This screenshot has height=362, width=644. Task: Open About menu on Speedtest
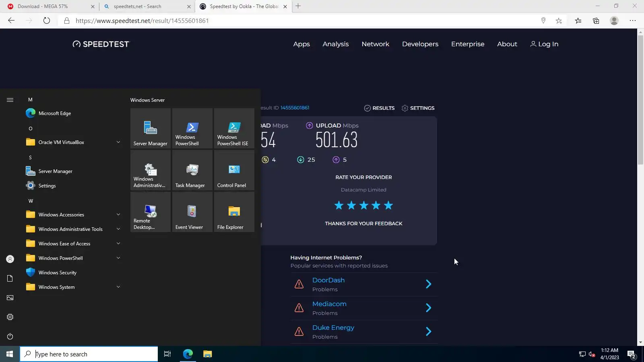[x=507, y=44]
